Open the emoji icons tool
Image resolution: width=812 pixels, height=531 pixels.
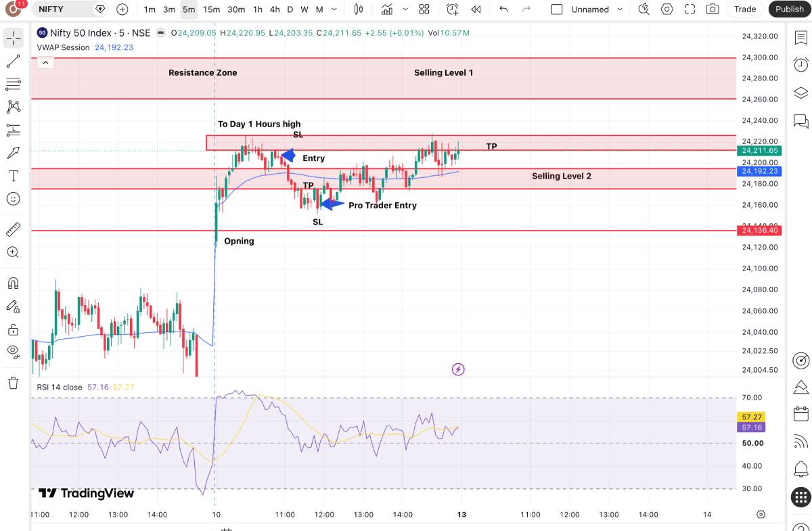point(14,199)
